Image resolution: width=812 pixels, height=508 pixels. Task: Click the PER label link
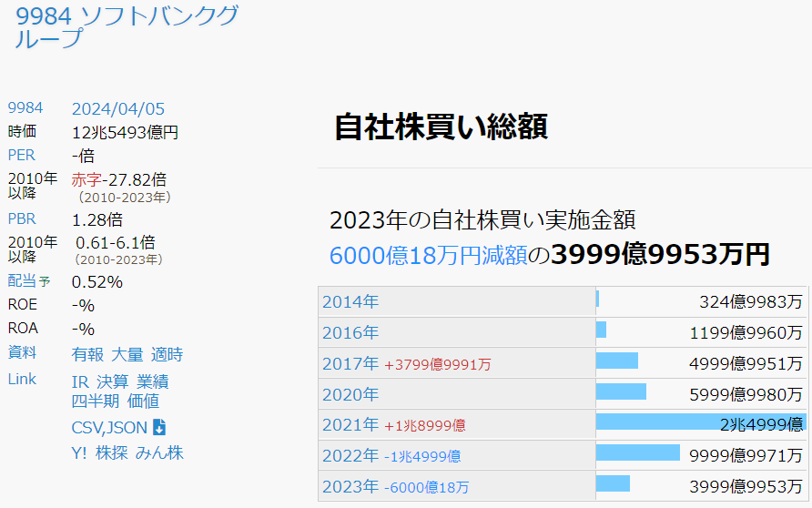tap(21, 155)
